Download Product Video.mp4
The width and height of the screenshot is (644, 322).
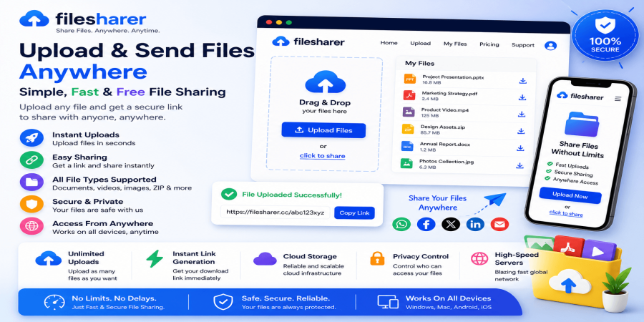click(x=522, y=114)
